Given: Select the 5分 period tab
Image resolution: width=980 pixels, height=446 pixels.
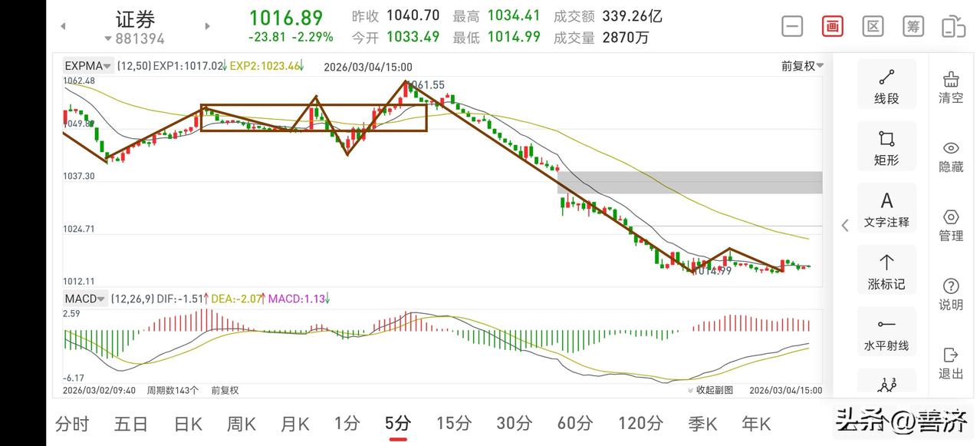Looking at the screenshot, I should pos(398,423).
